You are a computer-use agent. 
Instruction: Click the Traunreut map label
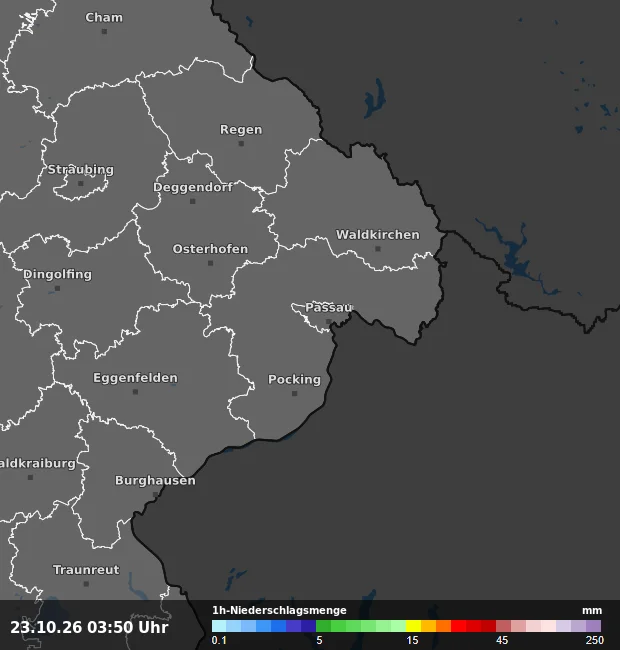pos(86,570)
